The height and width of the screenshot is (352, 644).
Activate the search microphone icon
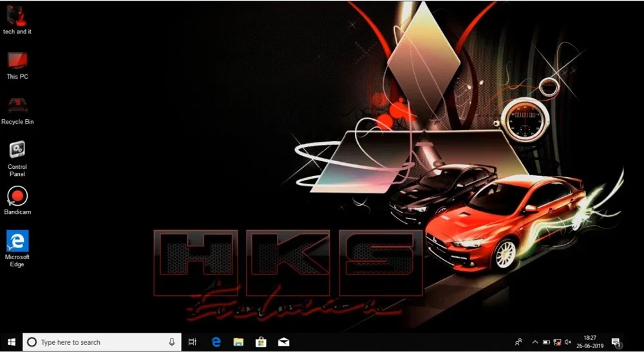[x=172, y=342]
